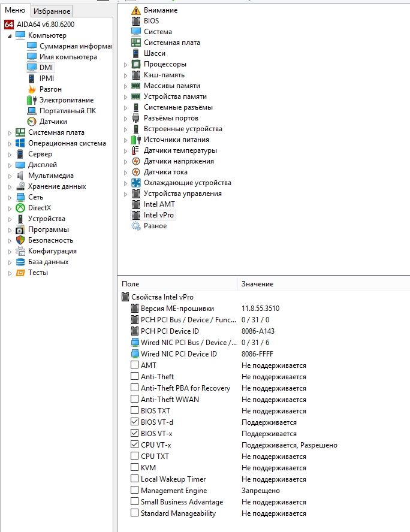410x532 pixels.
Task: Collapse the Компьютер tree node
Action: [x=10, y=35]
